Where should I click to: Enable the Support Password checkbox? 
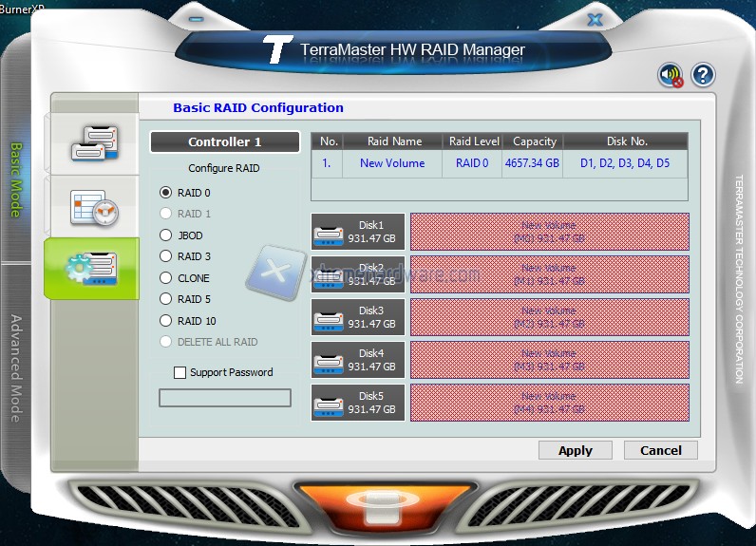tap(180, 373)
